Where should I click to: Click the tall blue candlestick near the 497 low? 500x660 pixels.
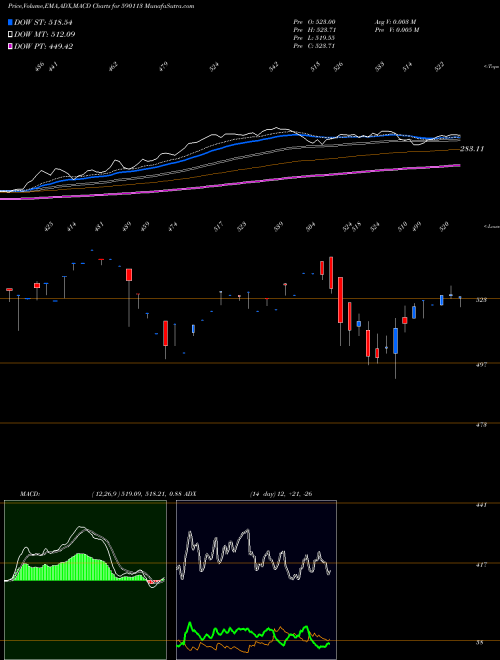click(x=396, y=341)
